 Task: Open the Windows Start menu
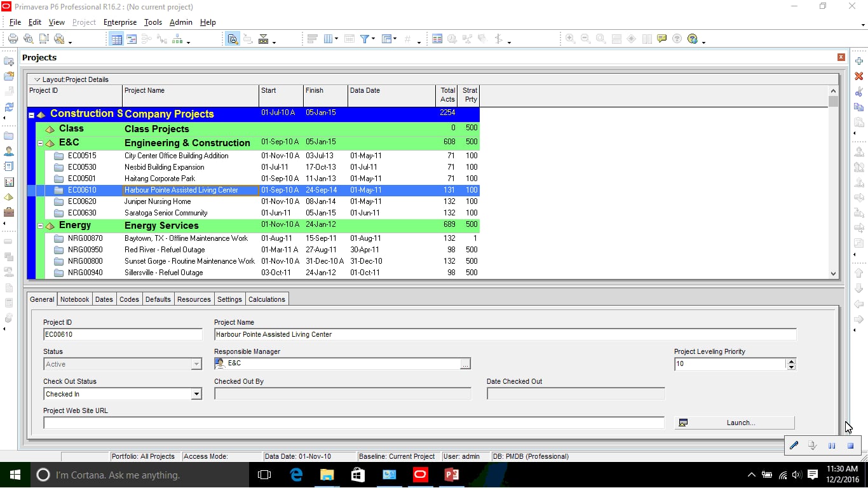click(x=15, y=475)
